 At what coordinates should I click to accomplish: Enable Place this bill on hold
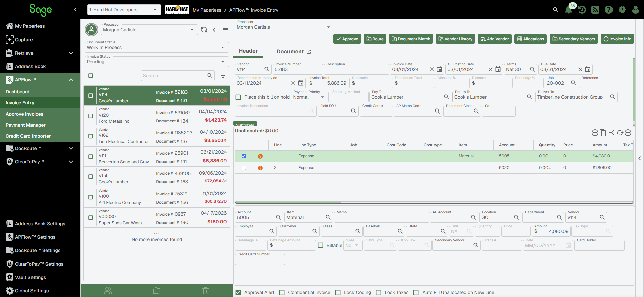(x=238, y=97)
